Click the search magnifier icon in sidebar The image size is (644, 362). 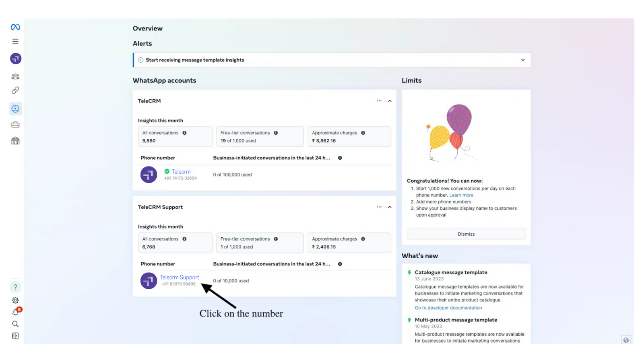15,324
